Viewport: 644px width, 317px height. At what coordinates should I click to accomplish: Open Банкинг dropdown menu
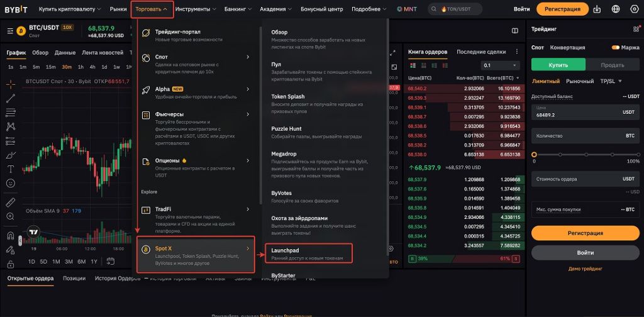[x=238, y=9]
